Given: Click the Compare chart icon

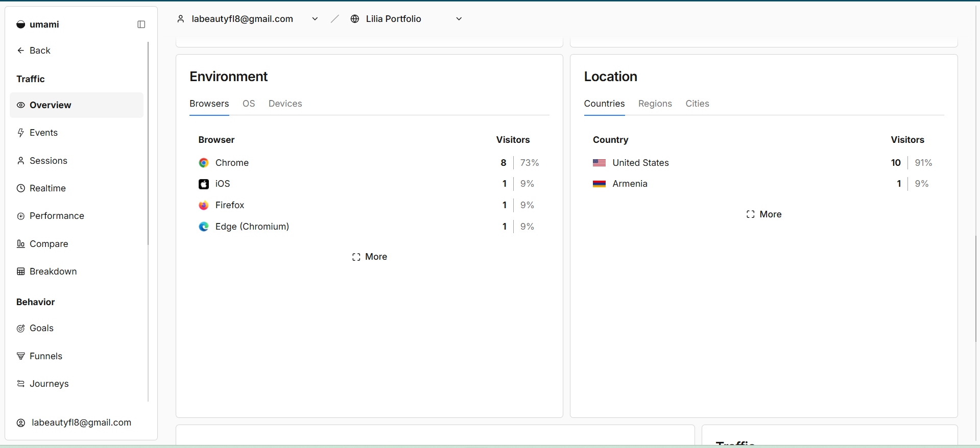Looking at the screenshot, I should [20, 244].
